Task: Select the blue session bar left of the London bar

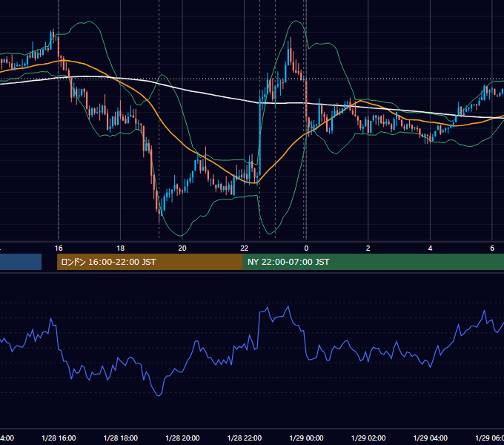Action: pyautogui.click(x=21, y=262)
